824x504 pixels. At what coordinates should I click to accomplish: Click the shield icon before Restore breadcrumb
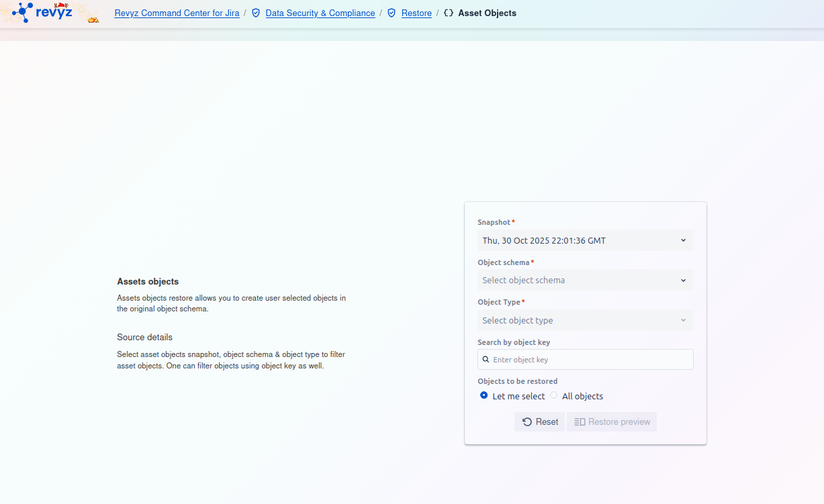392,13
